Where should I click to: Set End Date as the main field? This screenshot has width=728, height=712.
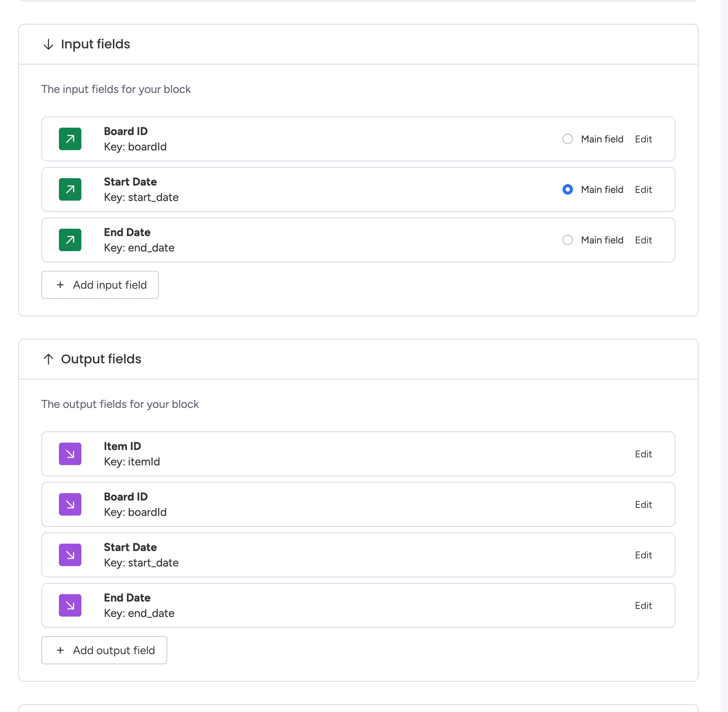point(567,240)
